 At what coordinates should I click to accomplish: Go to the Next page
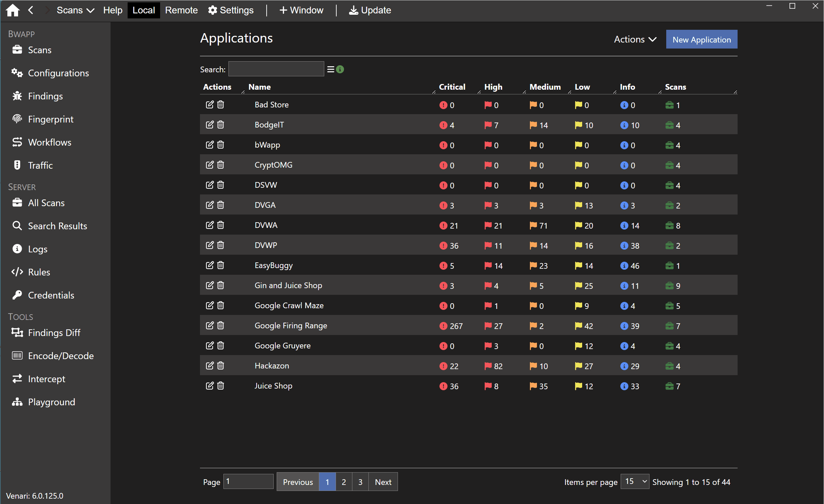coord(383,482)
